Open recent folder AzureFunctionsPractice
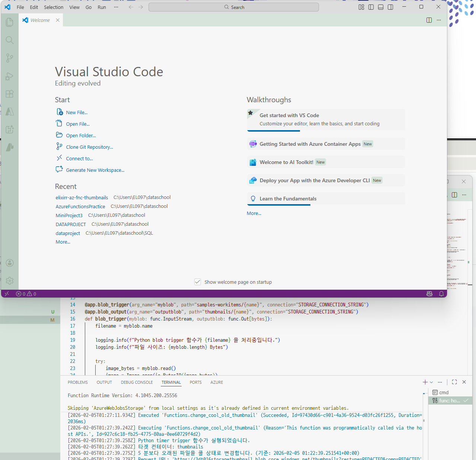The width and height of the screenshot is (476, 460). [x=80, y=206]
